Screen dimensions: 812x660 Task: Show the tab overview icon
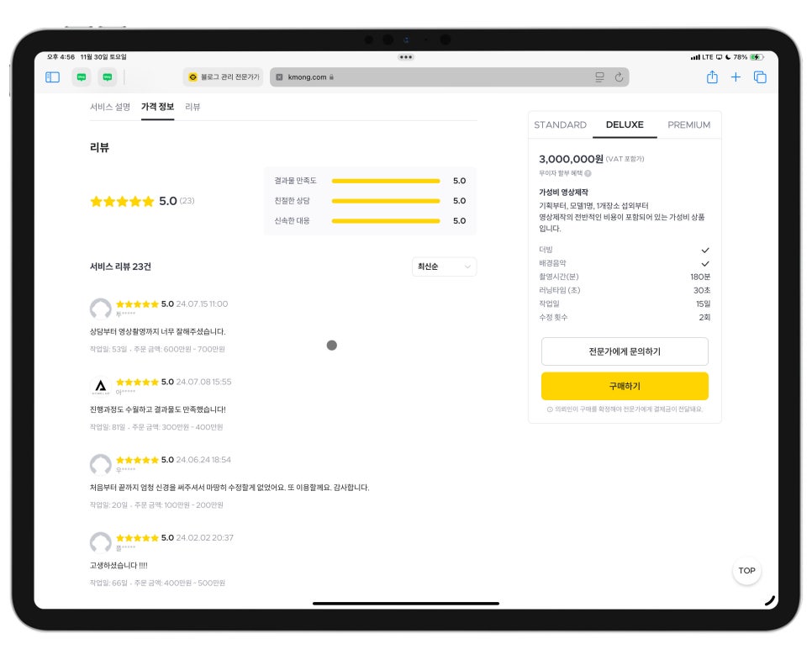760,77
